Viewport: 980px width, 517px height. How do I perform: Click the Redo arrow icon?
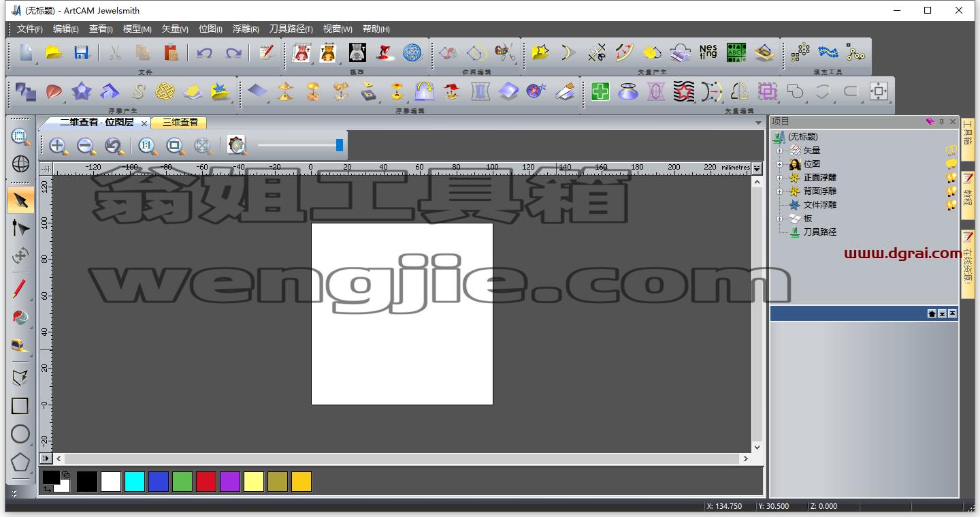[233, 52]
